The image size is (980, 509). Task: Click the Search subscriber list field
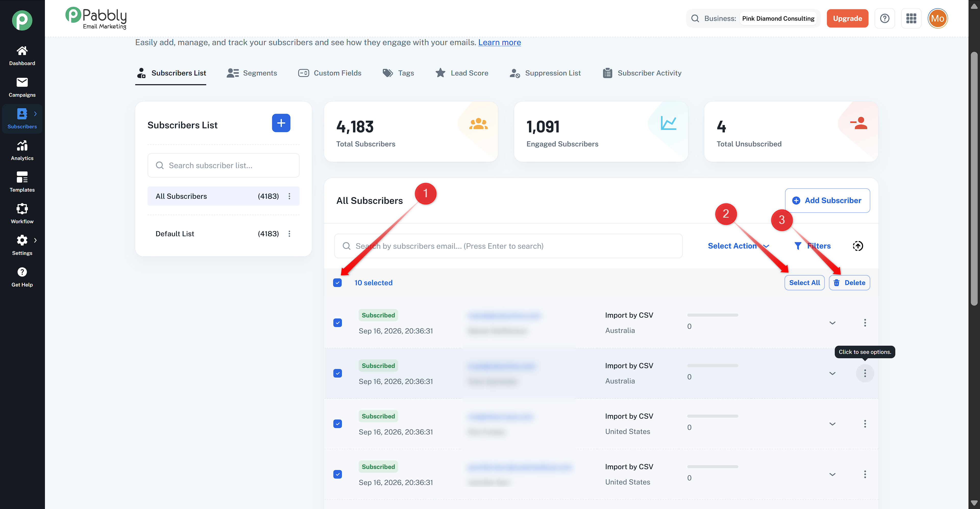coord(223,166)
